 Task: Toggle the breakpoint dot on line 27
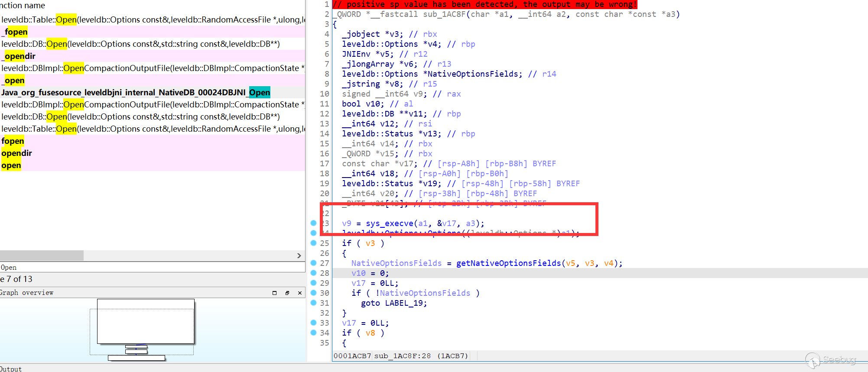pos(313,263)
